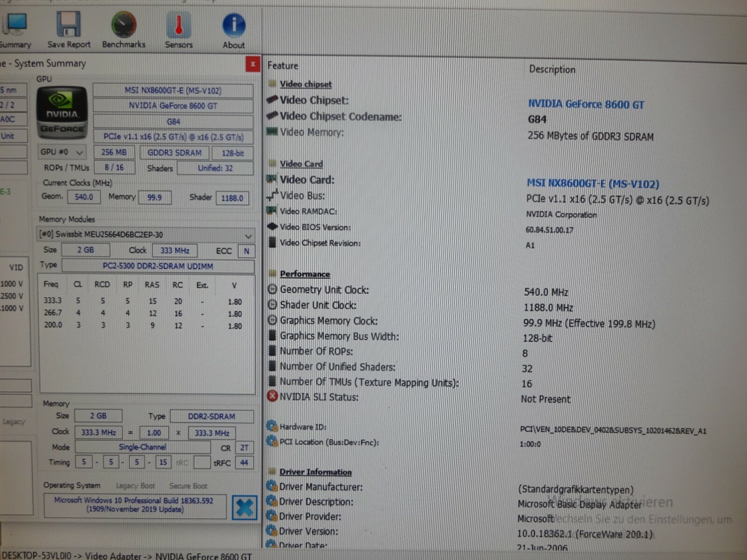This screenshot has width=747, height=560.
Task: Click the gear icon beside Hardware ID:
Action: pos(272,426)
